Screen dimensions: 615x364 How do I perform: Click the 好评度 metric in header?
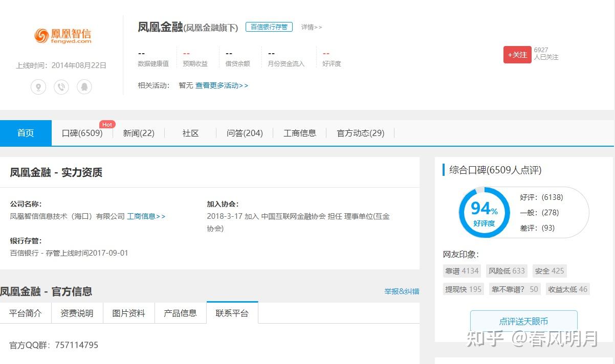(x=332, y=59)
